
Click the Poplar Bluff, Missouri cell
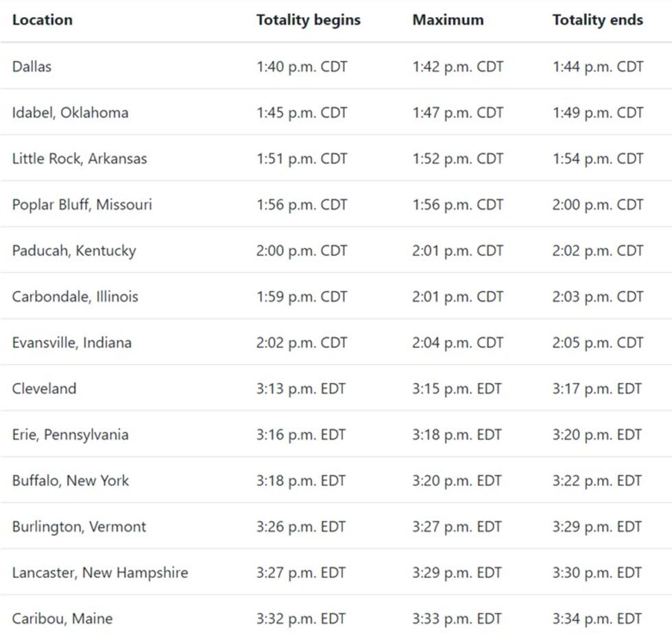pyautogui.click(x=82, y=204)
